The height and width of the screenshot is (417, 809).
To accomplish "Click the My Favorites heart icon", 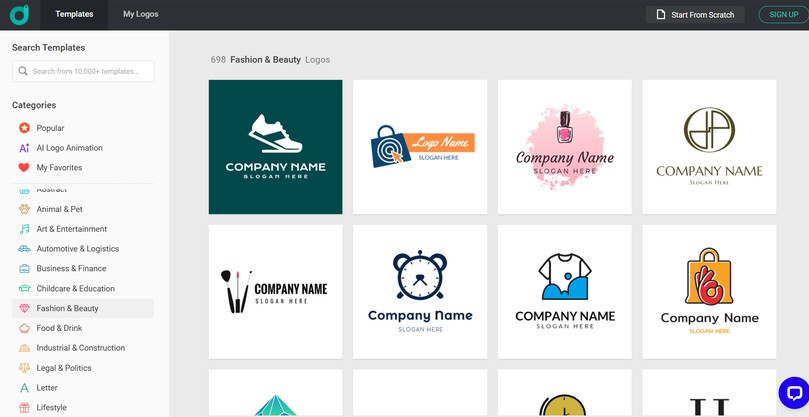I will coord(24,168).
